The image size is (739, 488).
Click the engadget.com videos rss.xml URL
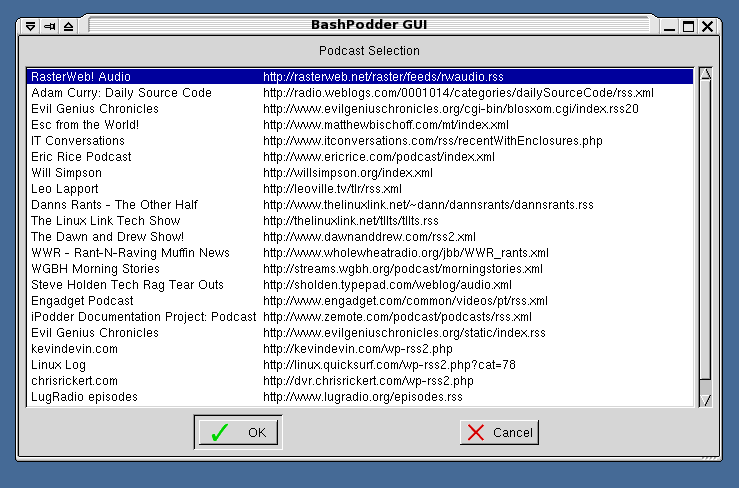pos(405,301)
